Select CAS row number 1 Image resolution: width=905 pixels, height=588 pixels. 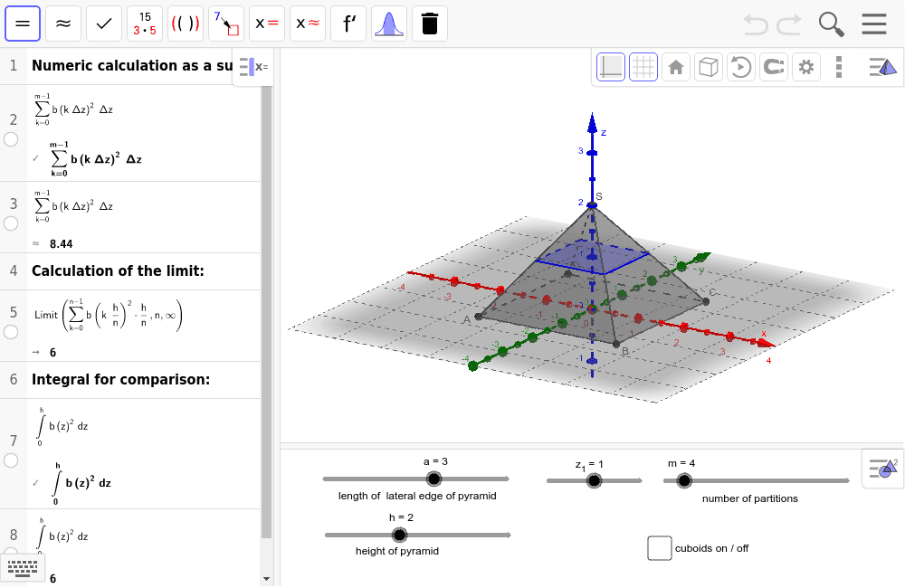(14, 66)
